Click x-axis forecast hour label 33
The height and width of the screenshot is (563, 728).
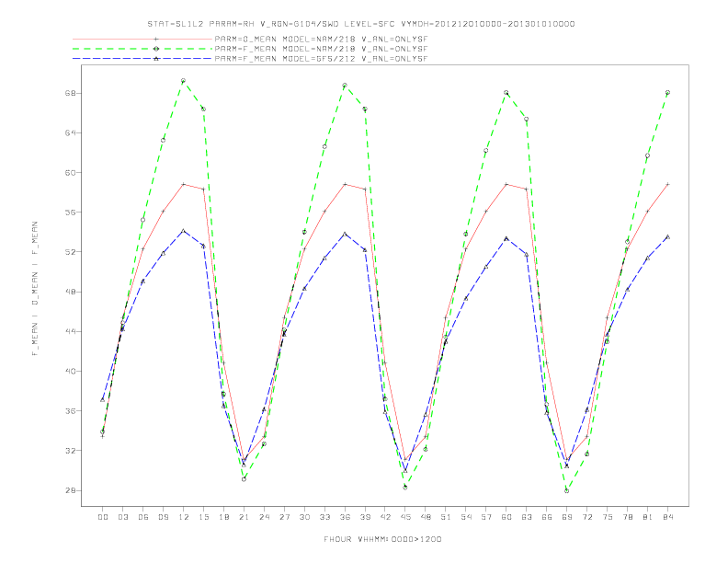pos(324,517)
